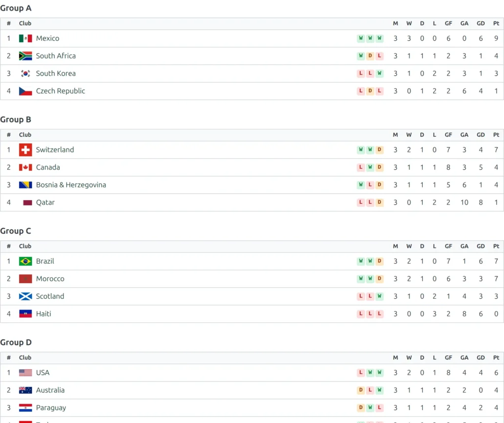
Task: Click the Group B heading
Action: coord(16,120)
